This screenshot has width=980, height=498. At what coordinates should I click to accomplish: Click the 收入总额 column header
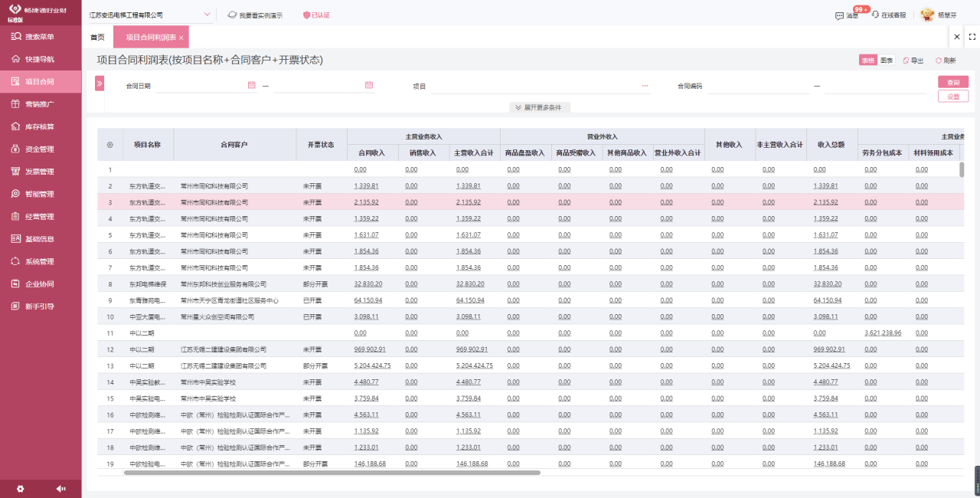tap(831, 144)
